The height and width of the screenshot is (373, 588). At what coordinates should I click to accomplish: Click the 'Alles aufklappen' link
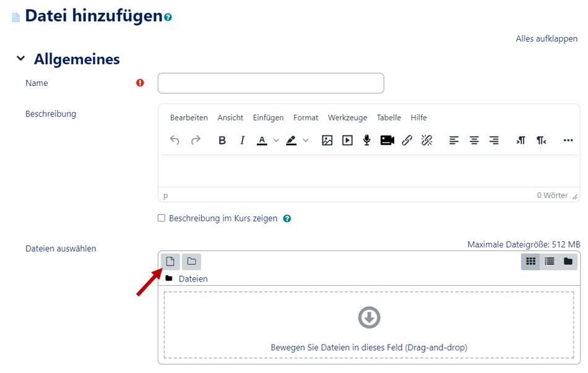point(547,39)
